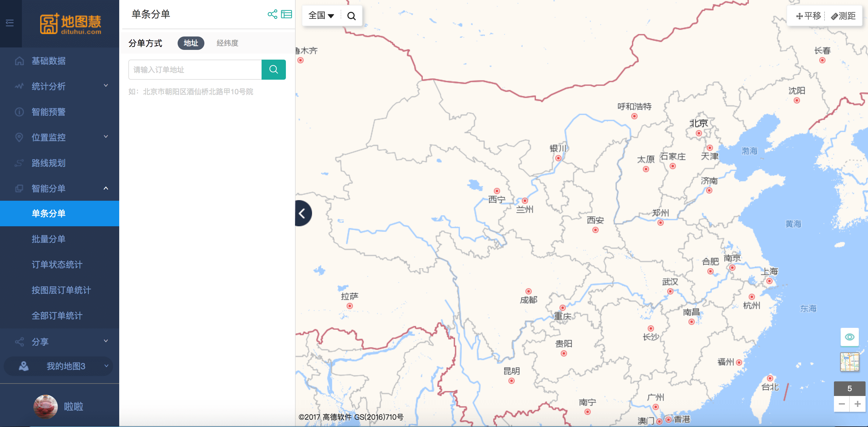The width and height of the screenshot is (868, 427).
Task: Select the 平移 pan tool
Action: [x=808, y=16]
